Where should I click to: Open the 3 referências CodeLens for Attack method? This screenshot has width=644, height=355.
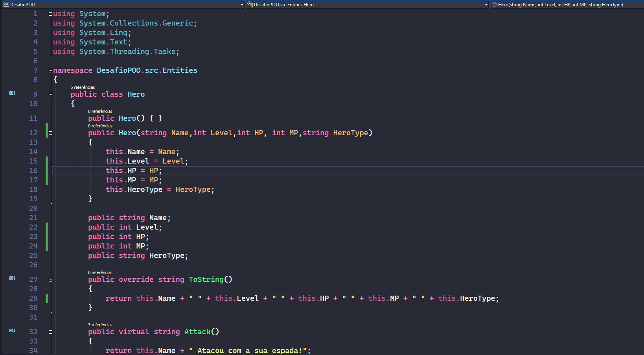(x=100, y=324)
